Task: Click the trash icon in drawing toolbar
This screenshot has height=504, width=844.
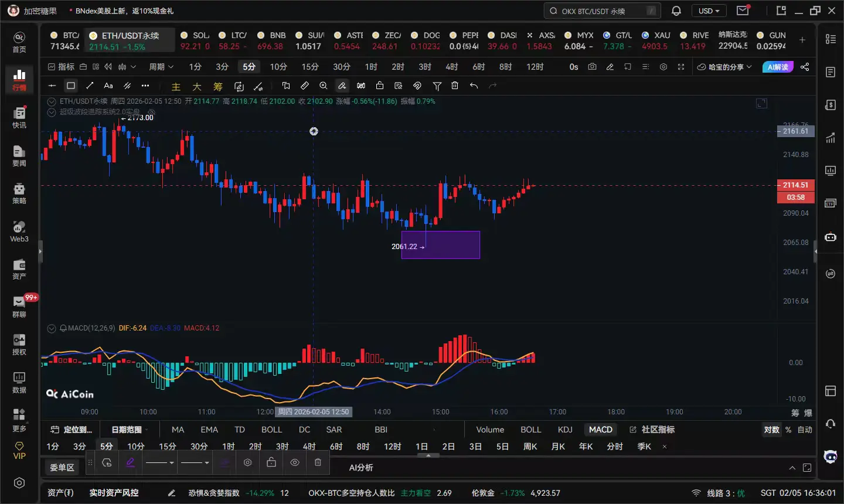Action: tap(455, 86)
